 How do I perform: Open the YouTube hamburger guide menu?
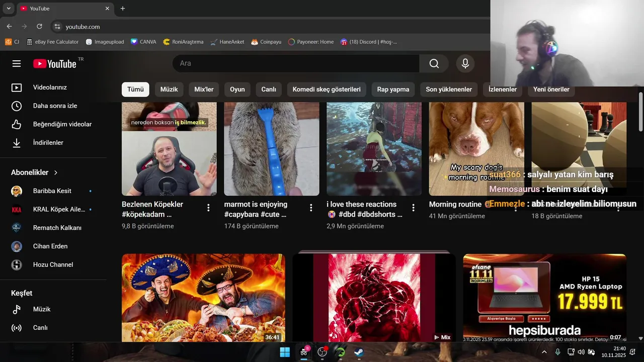pyautogui.click(x=17, y=63)
